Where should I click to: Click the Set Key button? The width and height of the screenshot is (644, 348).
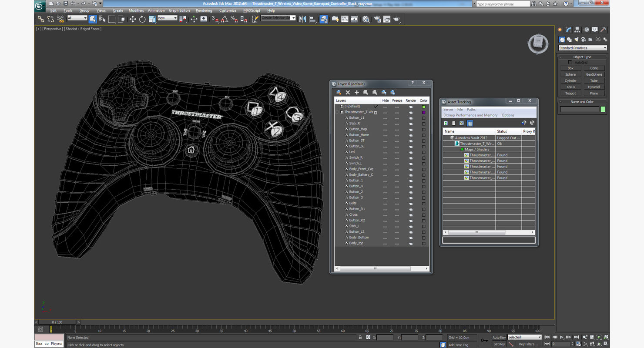[x=499, y=344]
